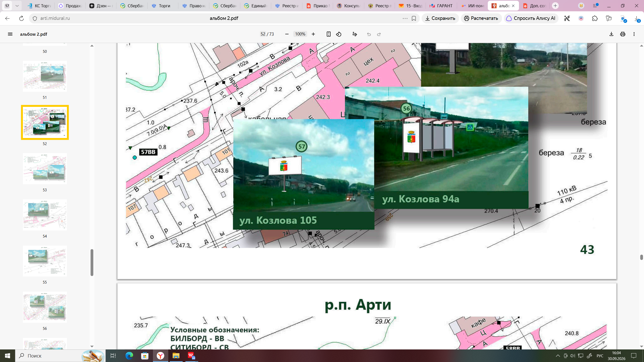Zoom in using the plus button
The width and height of the screenshot is (644, 362).
[313, 34]
